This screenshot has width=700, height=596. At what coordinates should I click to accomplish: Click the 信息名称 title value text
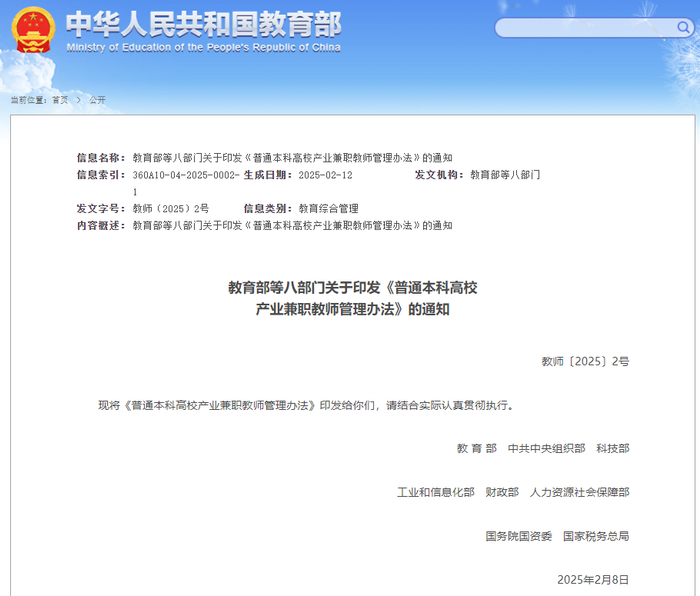point(292,158)
